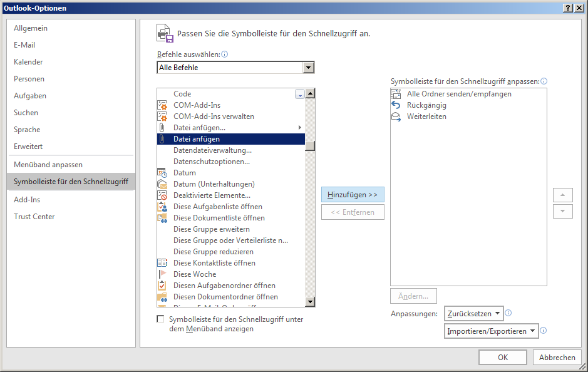Click the Diesen Aufgabenordner öffnen icon
The width and height of the screenshot is (588, 372).
162,286
